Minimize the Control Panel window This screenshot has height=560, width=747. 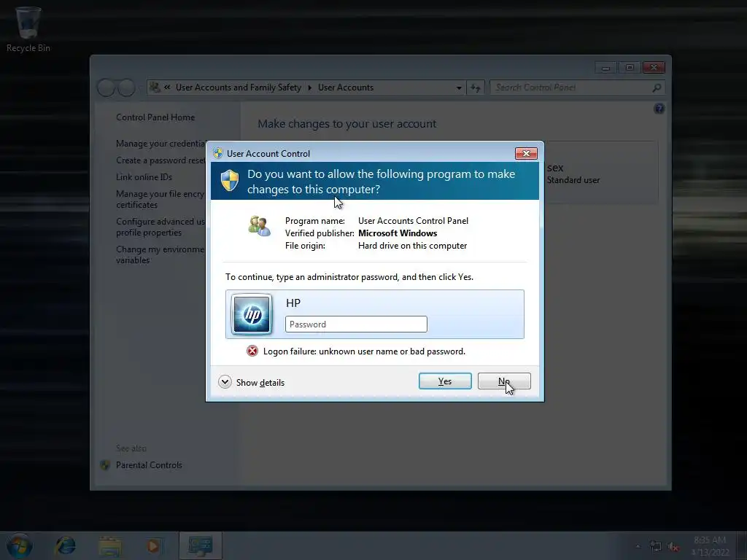605,68
